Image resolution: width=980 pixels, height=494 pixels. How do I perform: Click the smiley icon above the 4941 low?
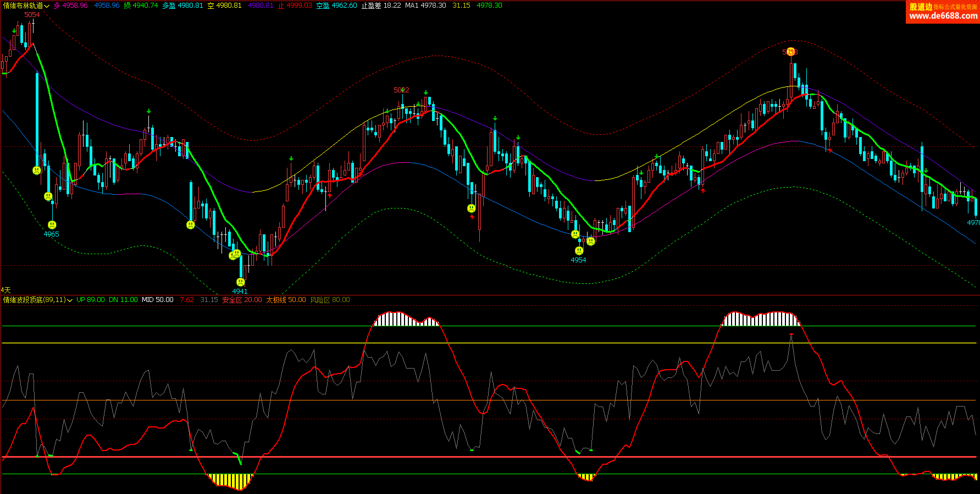click(x=240, y=282)
